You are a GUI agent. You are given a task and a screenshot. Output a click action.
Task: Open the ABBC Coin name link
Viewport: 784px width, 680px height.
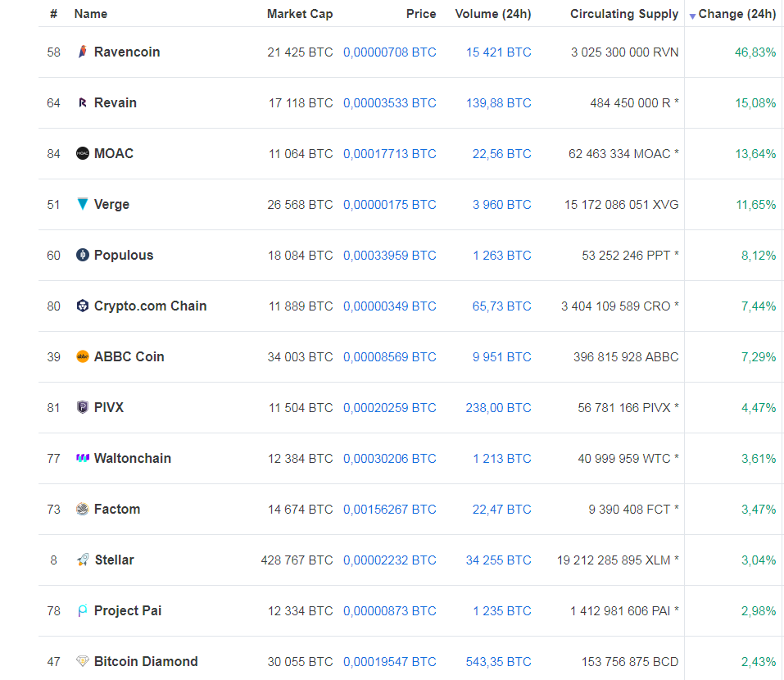click(129, 356)
